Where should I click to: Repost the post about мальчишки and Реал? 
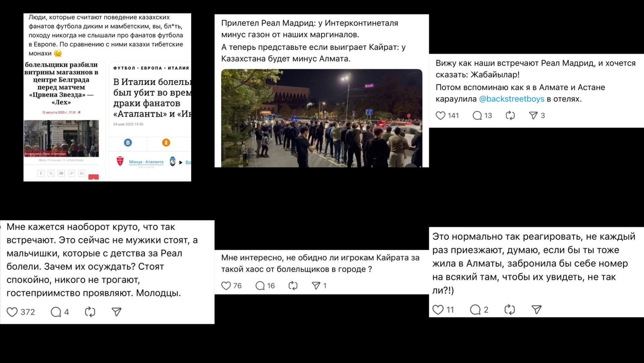tap(90, 312)
